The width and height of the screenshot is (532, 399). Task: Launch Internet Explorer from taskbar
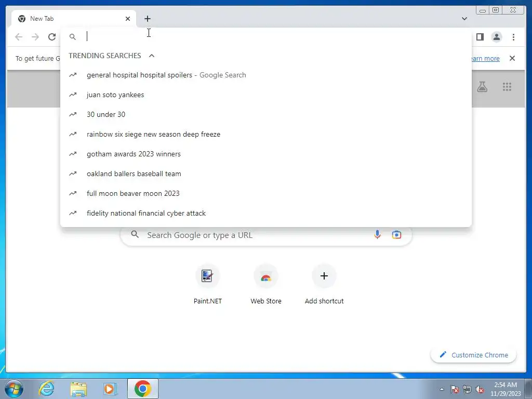tap(46, 389)
